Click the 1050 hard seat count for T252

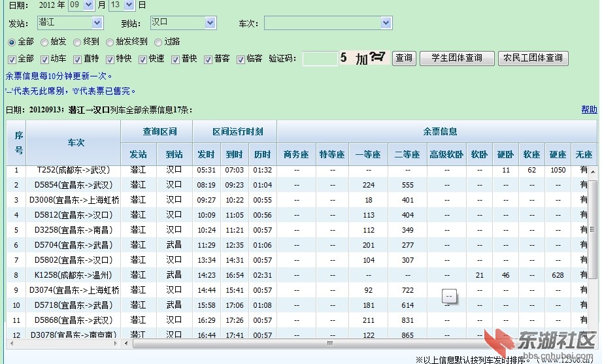[x=558, y=170]
